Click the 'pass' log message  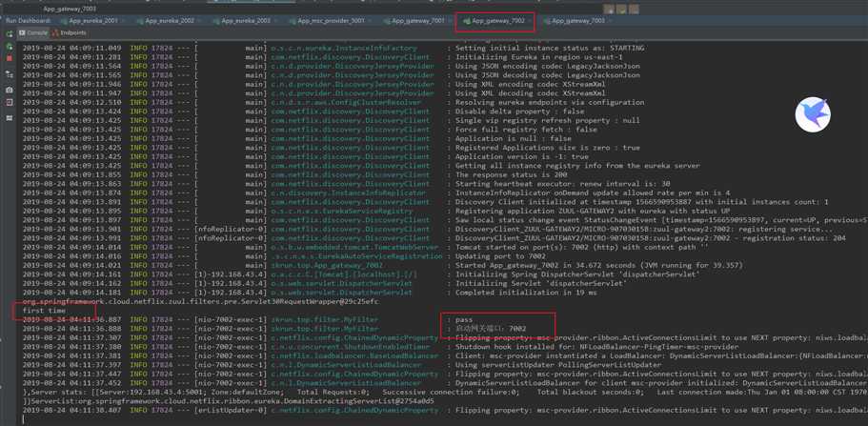coord(464,319)
